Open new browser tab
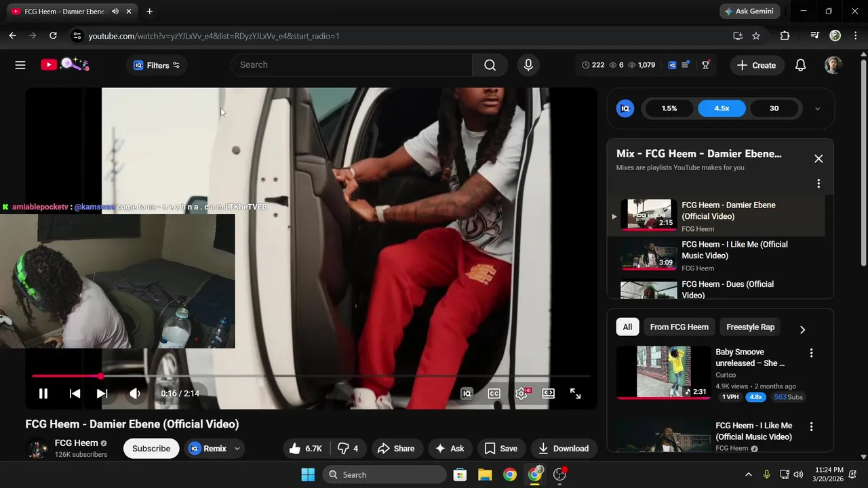Screen dimensions: 868x488 click(149, 12)
